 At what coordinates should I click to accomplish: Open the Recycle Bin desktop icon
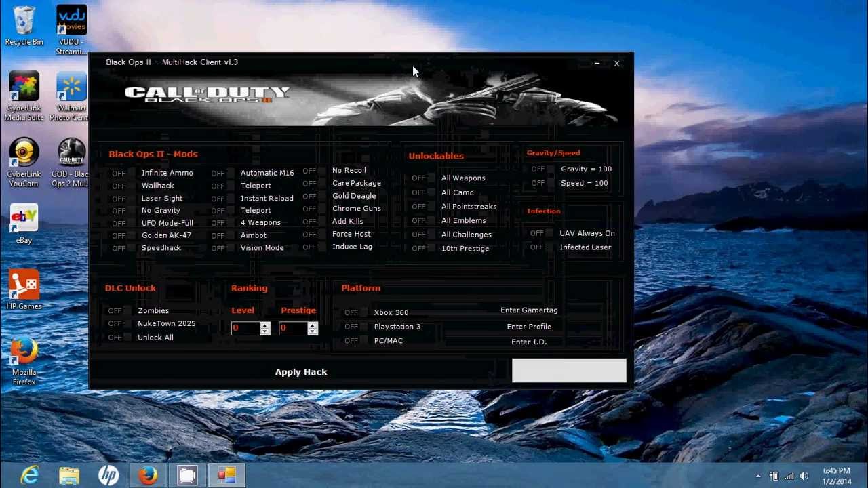24,27
